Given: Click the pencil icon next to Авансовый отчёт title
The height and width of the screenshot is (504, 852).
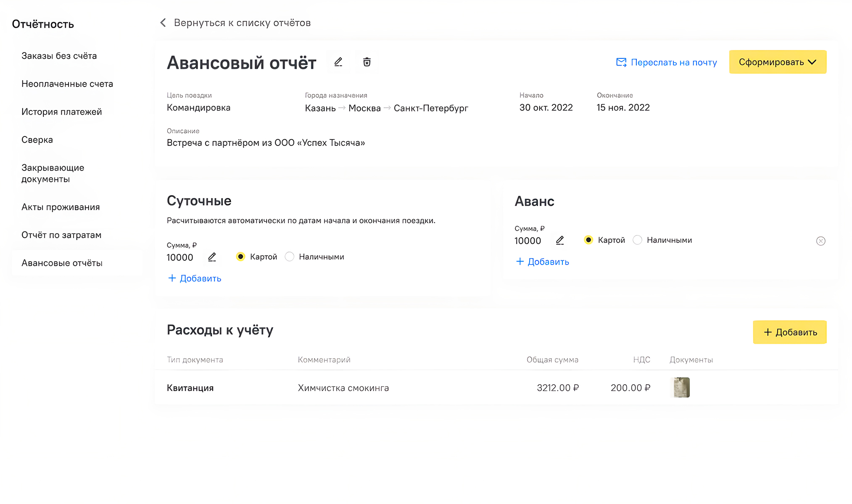Looking at the screenshot, I should point(338,62).
